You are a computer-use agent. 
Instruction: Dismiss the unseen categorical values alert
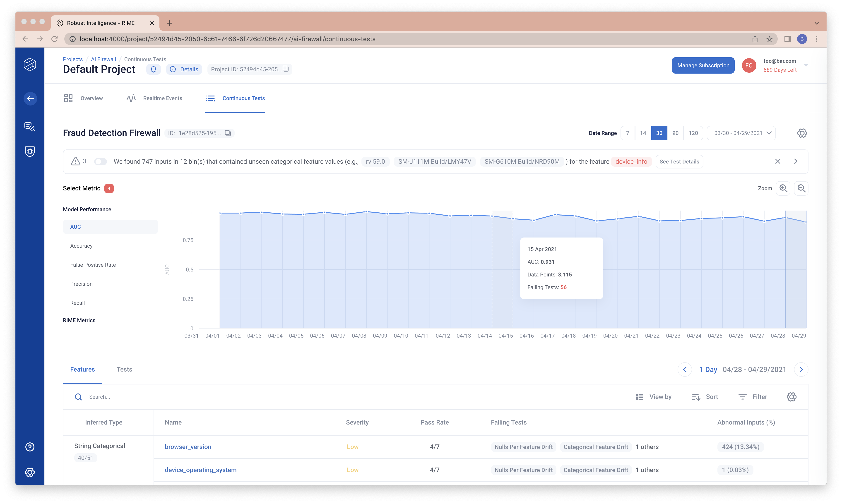pos(778,161)
